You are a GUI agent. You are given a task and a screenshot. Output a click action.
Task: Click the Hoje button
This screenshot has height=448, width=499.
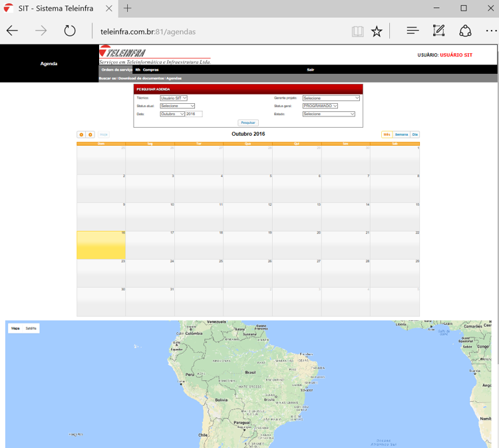104,134
